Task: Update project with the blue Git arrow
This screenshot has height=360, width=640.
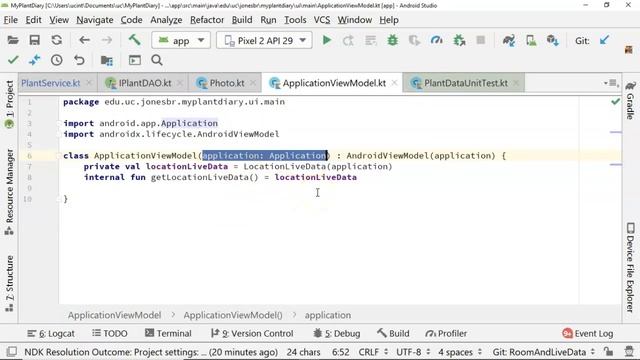Action: tap(604, 40)
